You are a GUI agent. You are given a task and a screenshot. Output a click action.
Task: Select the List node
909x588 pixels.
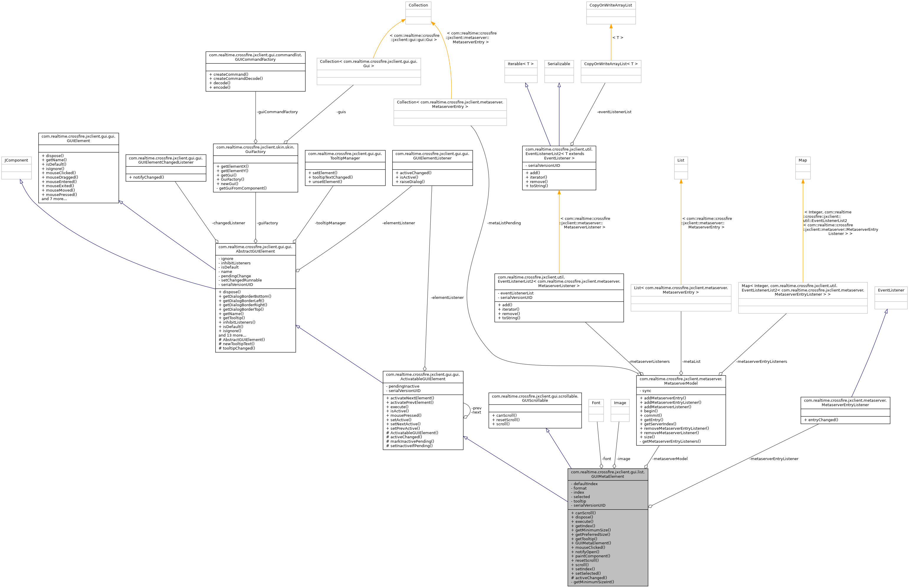(x=681, y=168)
